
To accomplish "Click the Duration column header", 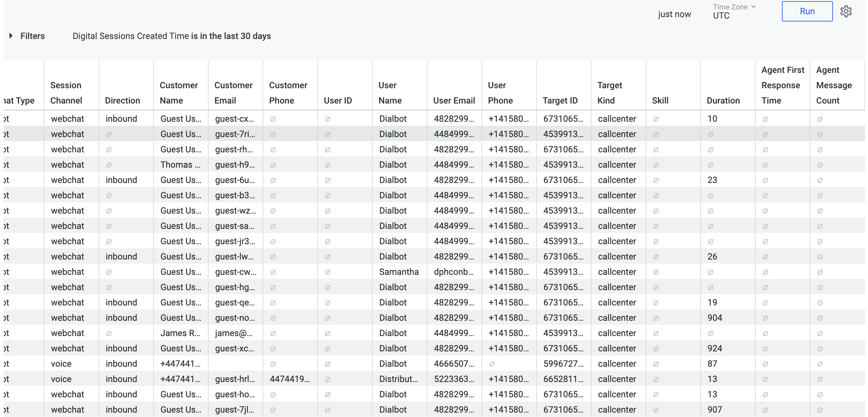I will (x=723, y=100).
